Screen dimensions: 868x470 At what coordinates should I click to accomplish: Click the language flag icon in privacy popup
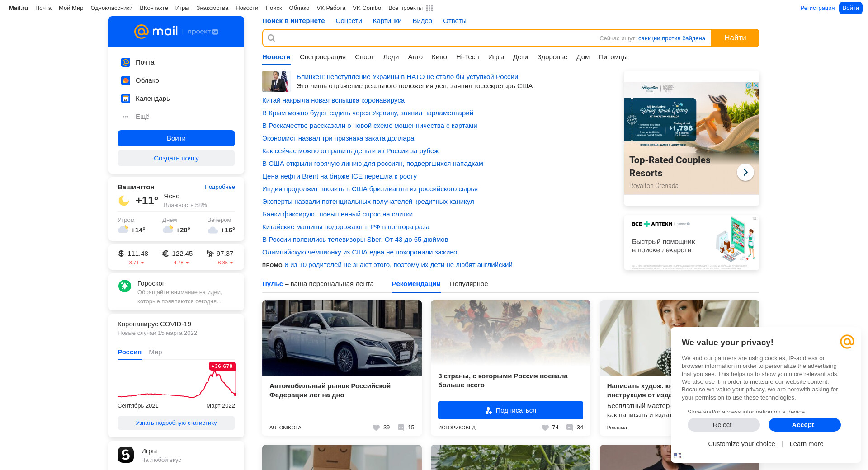(678, 456)
